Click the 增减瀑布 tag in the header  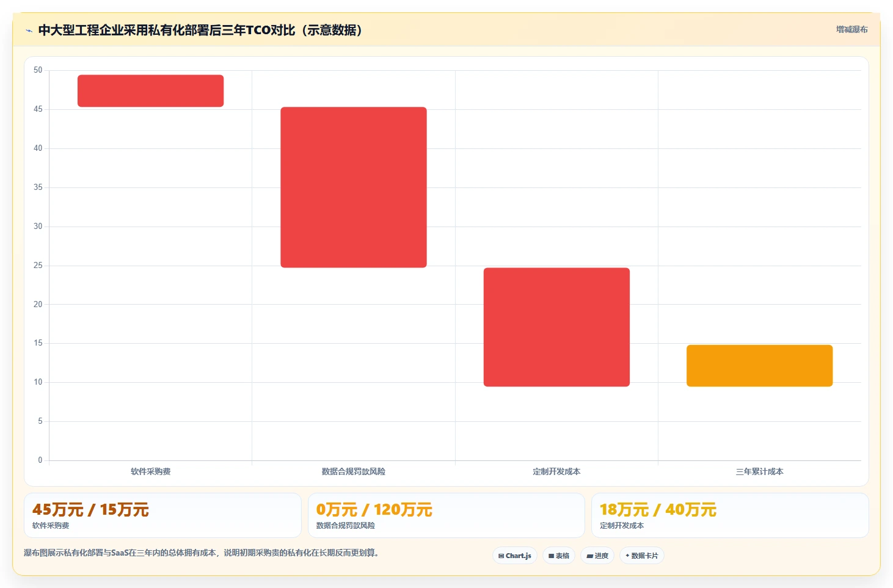point(851,29)
